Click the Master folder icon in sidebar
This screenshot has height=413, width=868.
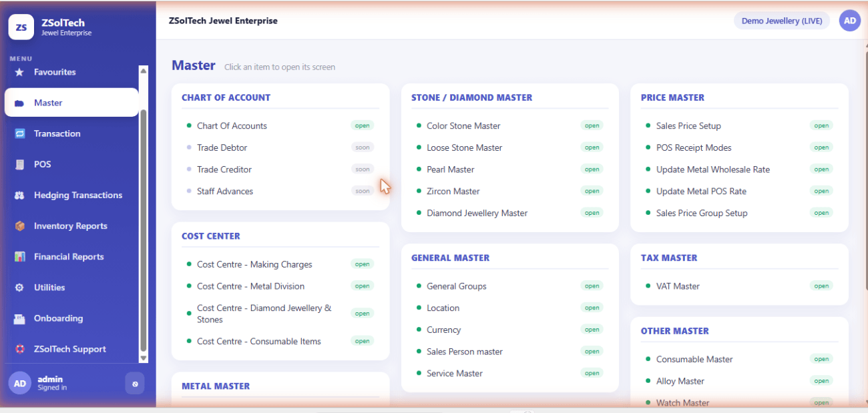[x=19, y=103]
